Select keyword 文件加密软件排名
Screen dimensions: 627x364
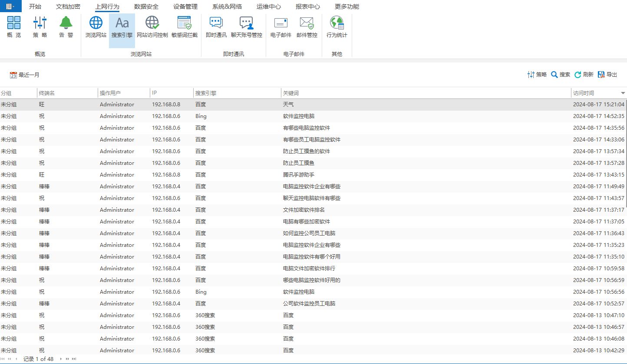[x=304, y=210]
